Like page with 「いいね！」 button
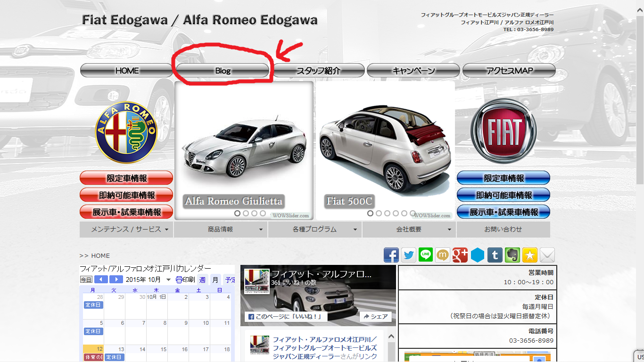 [286, 317]
